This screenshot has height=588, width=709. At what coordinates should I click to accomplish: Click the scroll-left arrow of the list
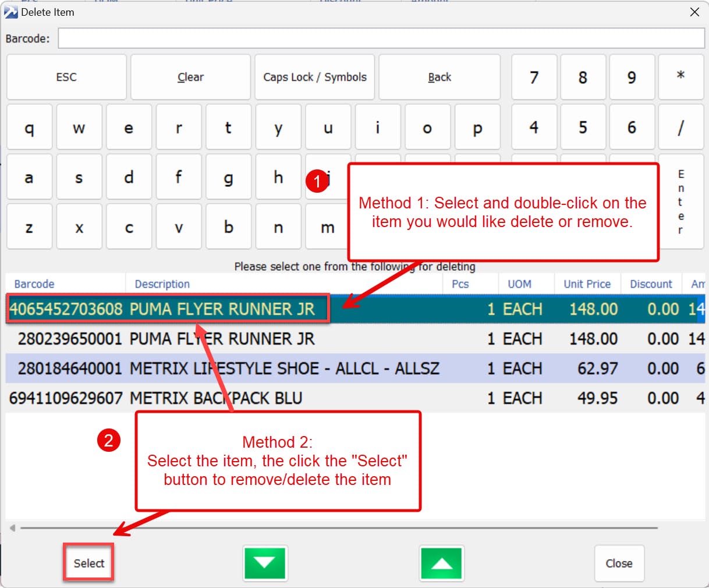click(12, 528)
